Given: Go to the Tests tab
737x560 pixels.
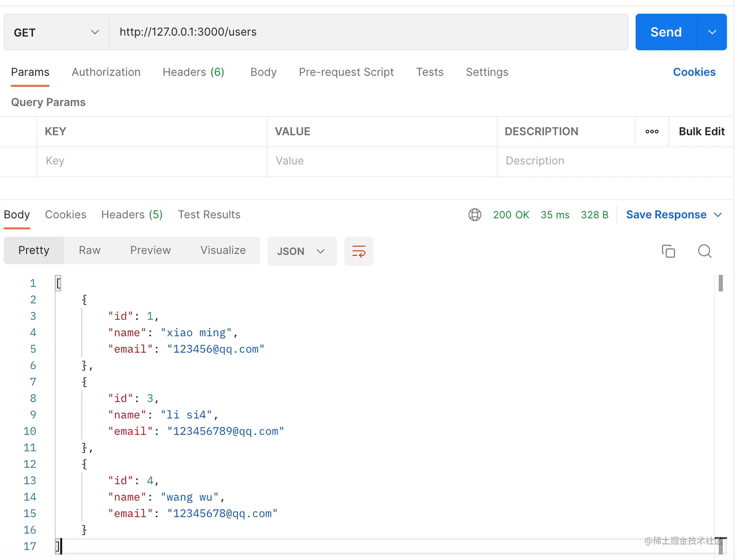Looking at the screenshot, I should pyautogui.click(x=430, y=72).
